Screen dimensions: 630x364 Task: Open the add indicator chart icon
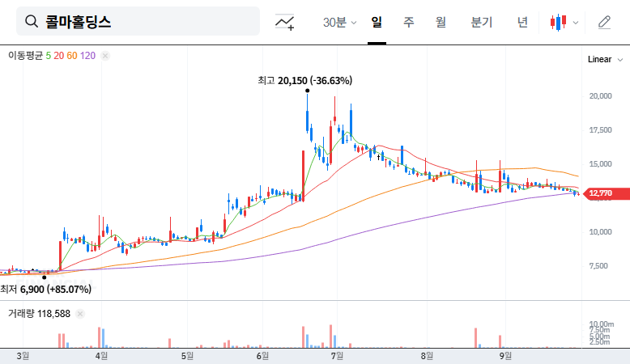(x=284, y=22)
